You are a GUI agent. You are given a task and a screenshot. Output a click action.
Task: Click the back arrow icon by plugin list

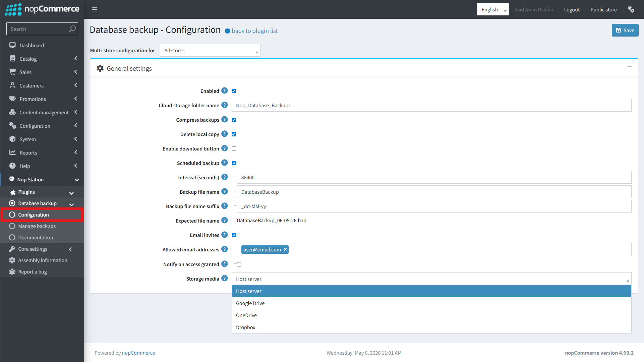point(227,31)
